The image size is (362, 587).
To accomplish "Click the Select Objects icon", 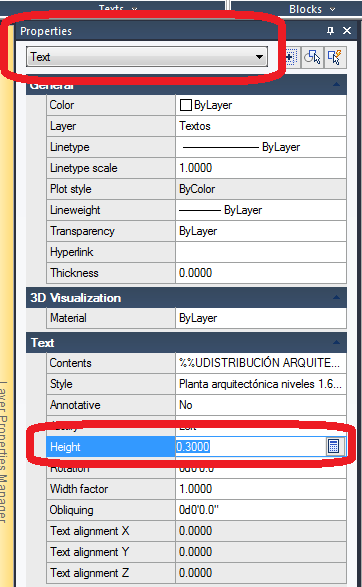I will (312, 57).
